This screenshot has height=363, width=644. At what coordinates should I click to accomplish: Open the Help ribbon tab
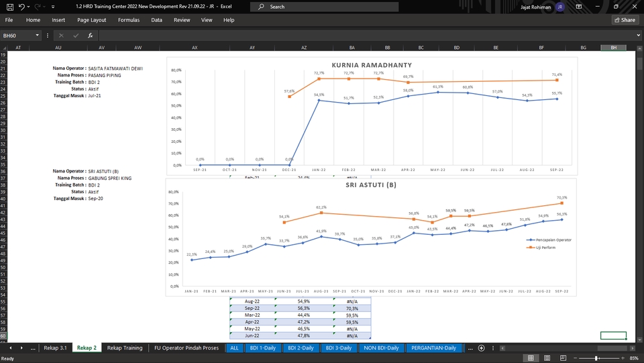coord(229,19)
